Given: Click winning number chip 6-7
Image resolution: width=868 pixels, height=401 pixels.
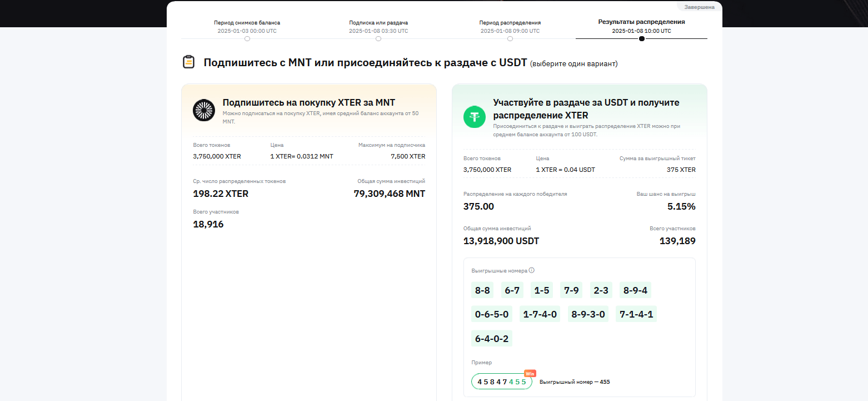Looking at the screenshot, I should pos(512,290).
